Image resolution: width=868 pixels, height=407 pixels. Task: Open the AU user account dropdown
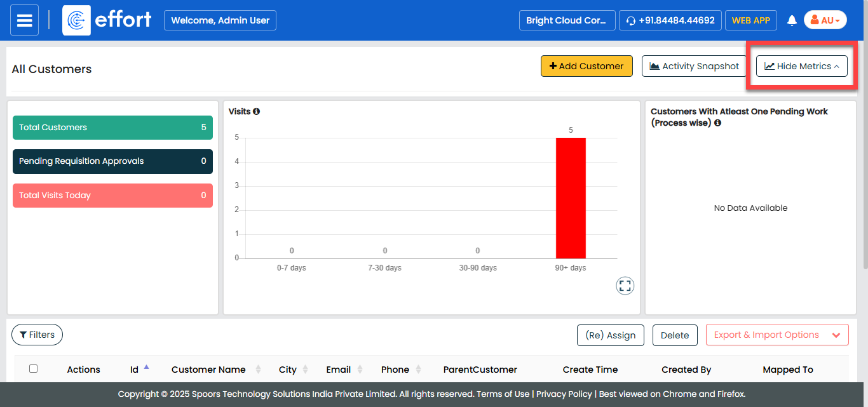tap(825, 20)
